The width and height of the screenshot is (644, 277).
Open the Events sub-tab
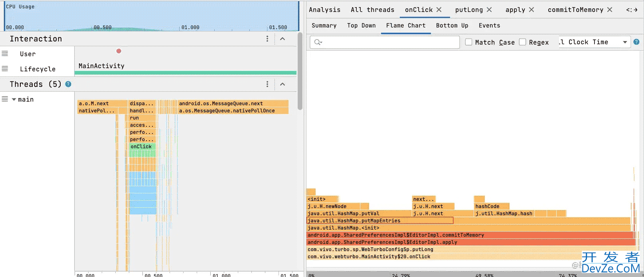point(489,26)
